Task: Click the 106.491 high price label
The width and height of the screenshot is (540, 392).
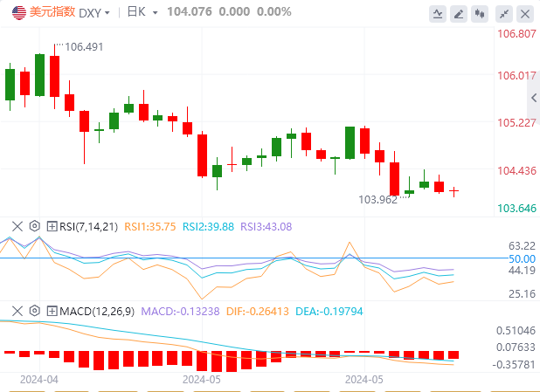Action: pyautogui.click(x=84, y=47)
